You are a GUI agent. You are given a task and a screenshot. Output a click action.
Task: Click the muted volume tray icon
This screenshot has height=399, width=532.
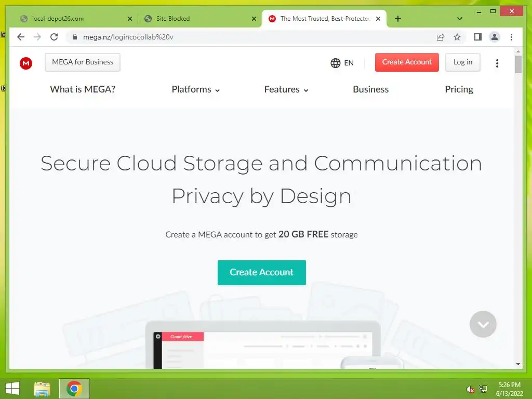pyautogui.click(x=470, y=389)
